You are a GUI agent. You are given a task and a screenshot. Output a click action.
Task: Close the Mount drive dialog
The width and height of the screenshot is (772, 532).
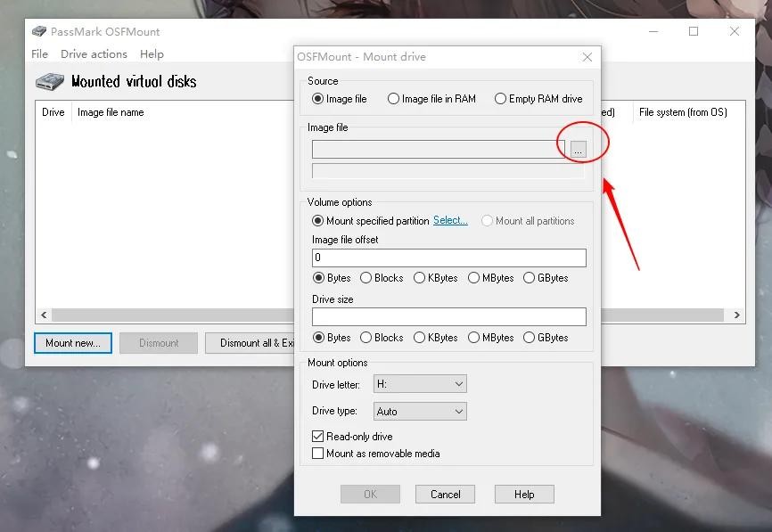tap(587, 57)
